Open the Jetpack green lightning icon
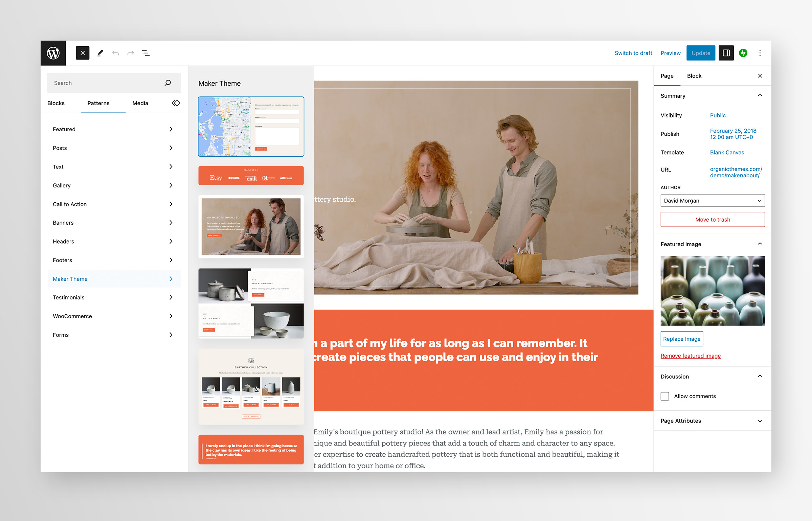Viewport: 812px width, 521px height. point(743,53)
